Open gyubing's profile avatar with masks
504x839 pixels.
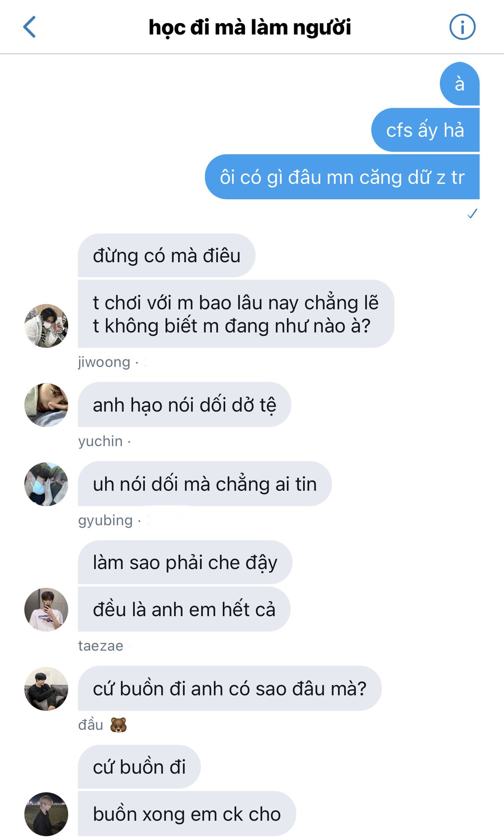(46, 484)
